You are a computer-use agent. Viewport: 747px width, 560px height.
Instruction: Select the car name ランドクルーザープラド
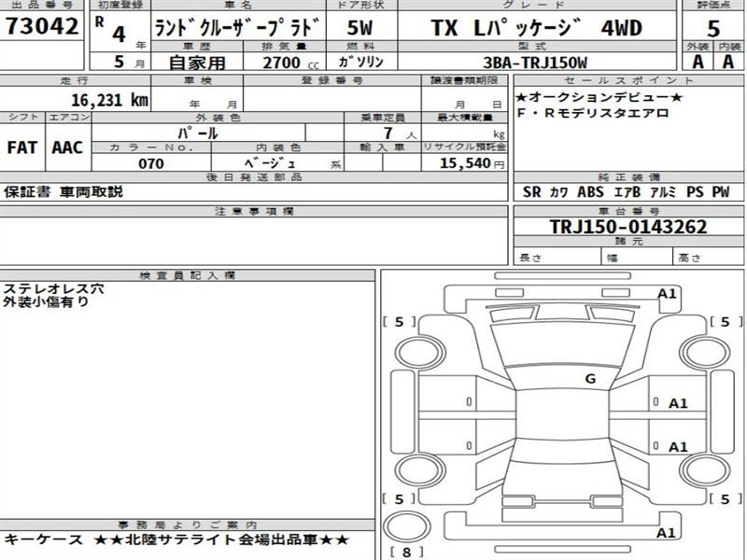pos(238,28)
